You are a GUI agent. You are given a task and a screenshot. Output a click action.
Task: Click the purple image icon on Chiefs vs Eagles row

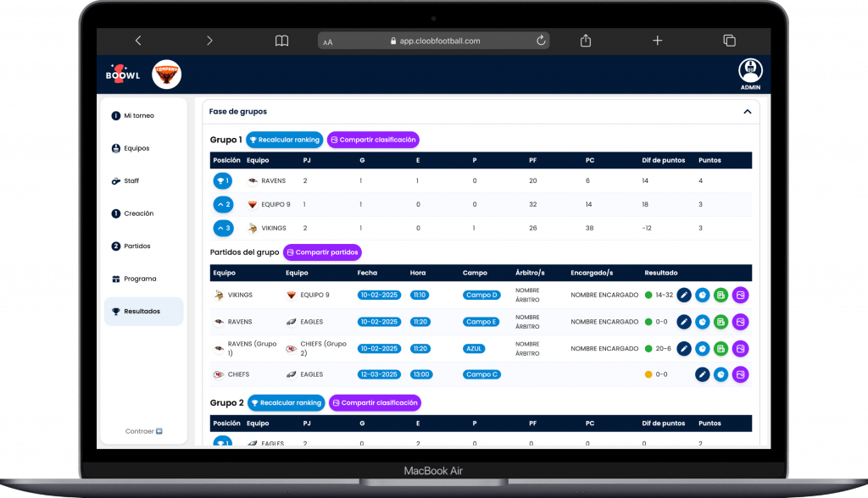tap(740, 374)
